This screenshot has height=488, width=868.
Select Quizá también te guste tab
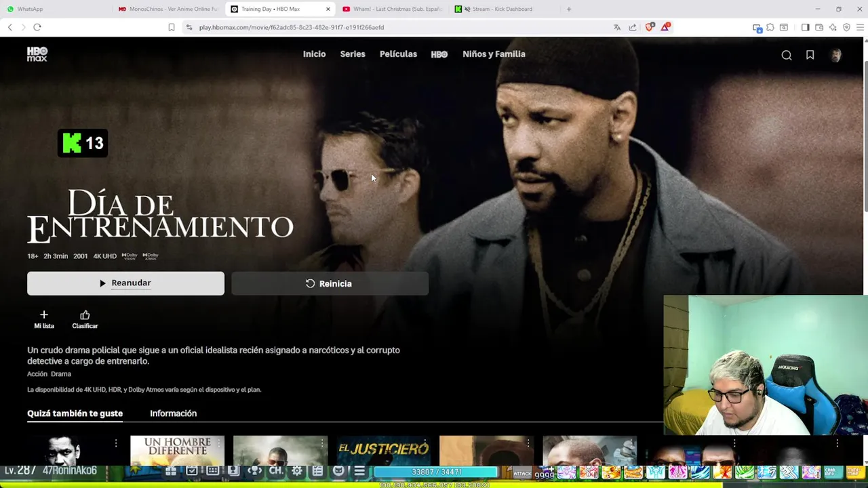pyautogui.click(x=75, y=413)
